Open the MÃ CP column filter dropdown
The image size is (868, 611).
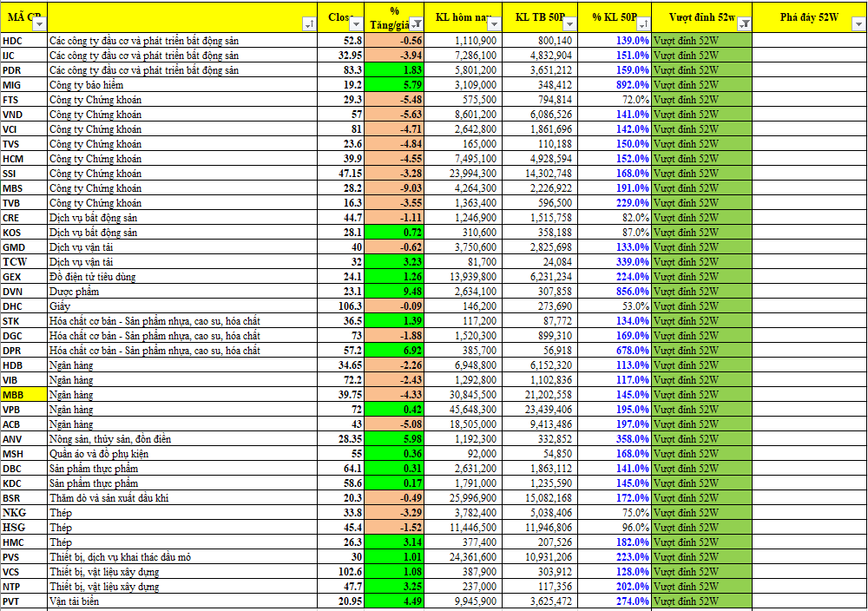[x=39, y=23]
